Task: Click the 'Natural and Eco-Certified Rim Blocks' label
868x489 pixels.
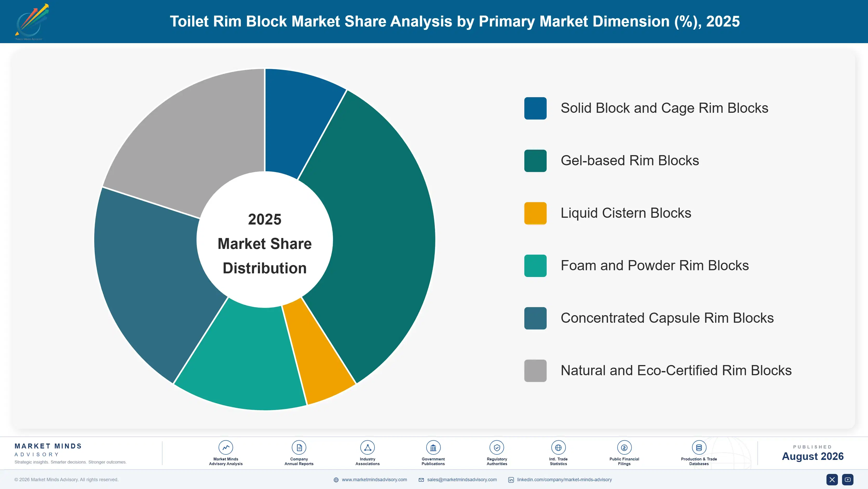Action: click(x=676, y=371)
